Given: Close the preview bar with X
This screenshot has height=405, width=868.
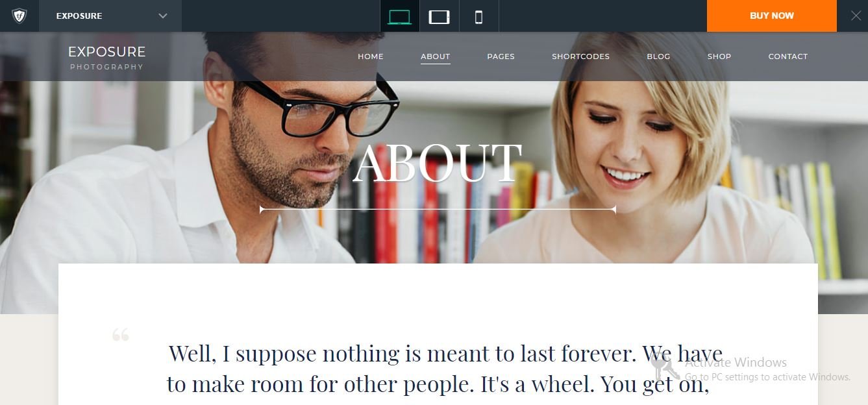Looking at the screenshot, I should point(856,16).
